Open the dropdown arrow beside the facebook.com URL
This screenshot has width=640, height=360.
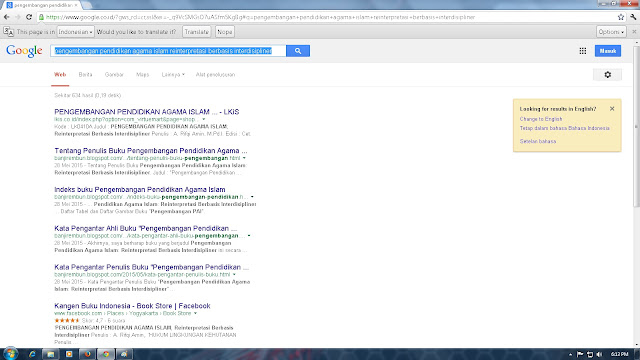point(195,313)
